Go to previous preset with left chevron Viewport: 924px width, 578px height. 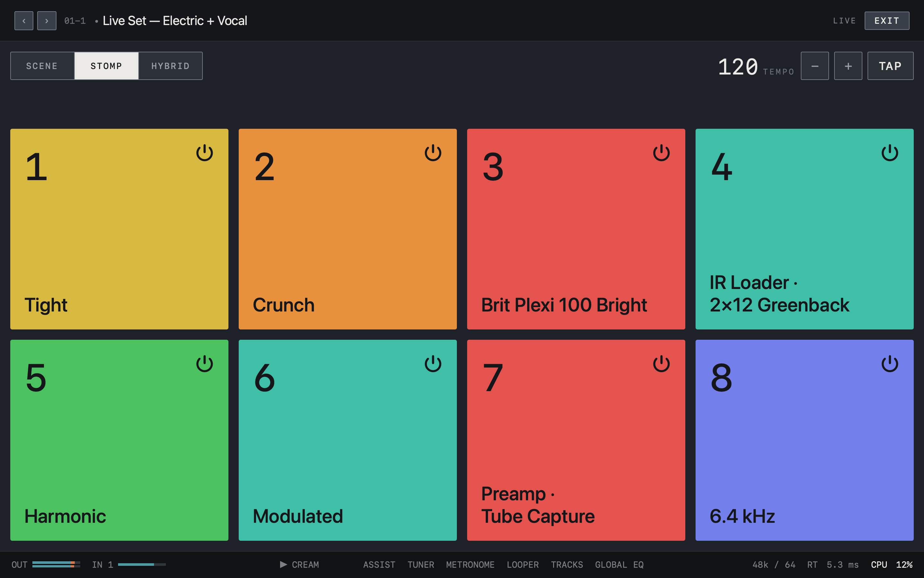[x=24, y=21]
